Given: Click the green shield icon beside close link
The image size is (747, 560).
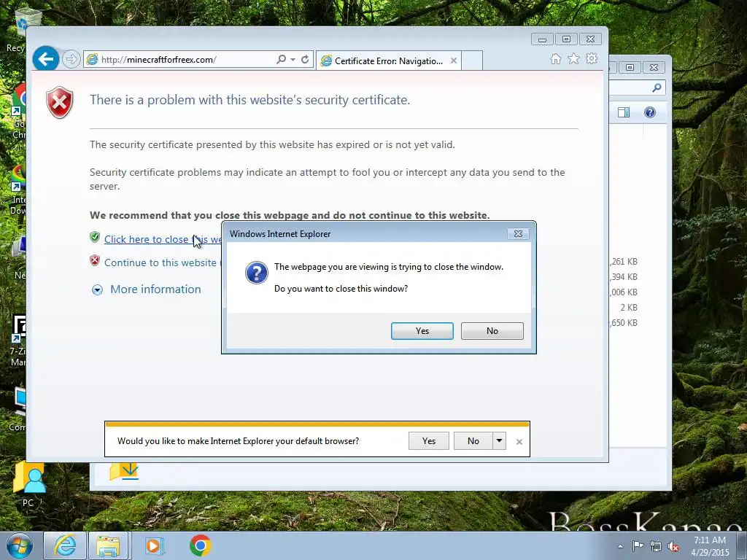Looking at the screenshot, I should (95, 237).
